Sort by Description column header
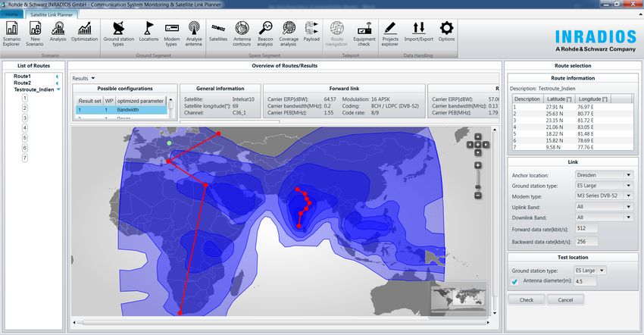 point(527,99)
